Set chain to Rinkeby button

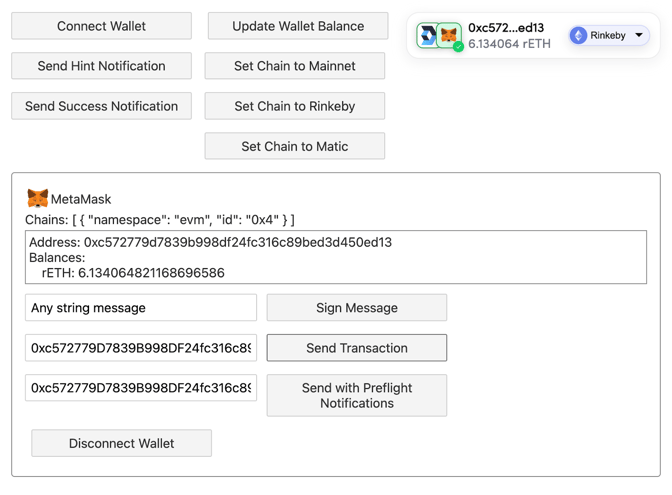(294, 106)
